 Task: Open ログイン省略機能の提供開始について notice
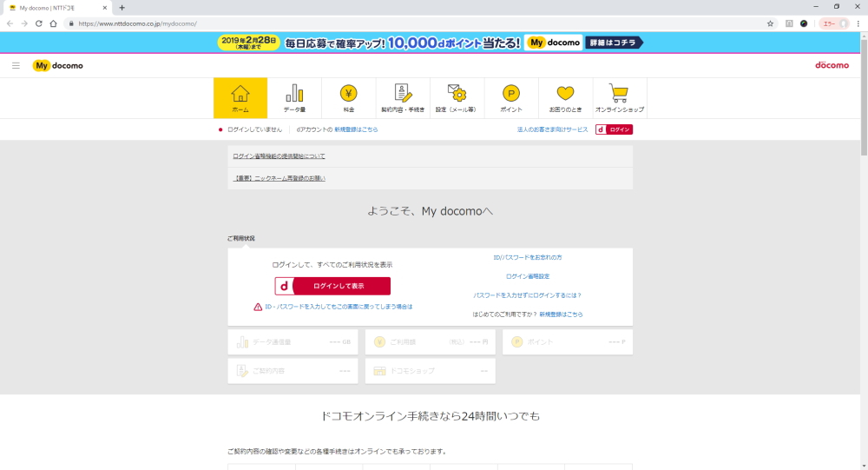[x=279, y=156]
